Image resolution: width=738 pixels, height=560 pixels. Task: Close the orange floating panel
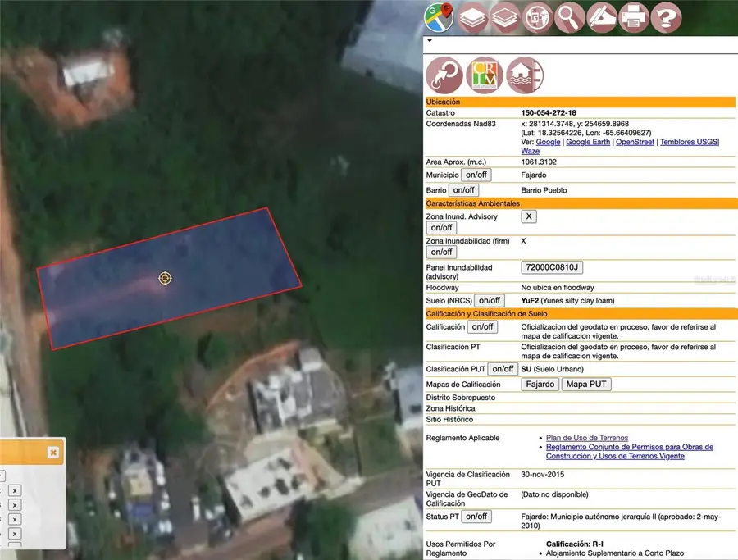tap(52, 452)
